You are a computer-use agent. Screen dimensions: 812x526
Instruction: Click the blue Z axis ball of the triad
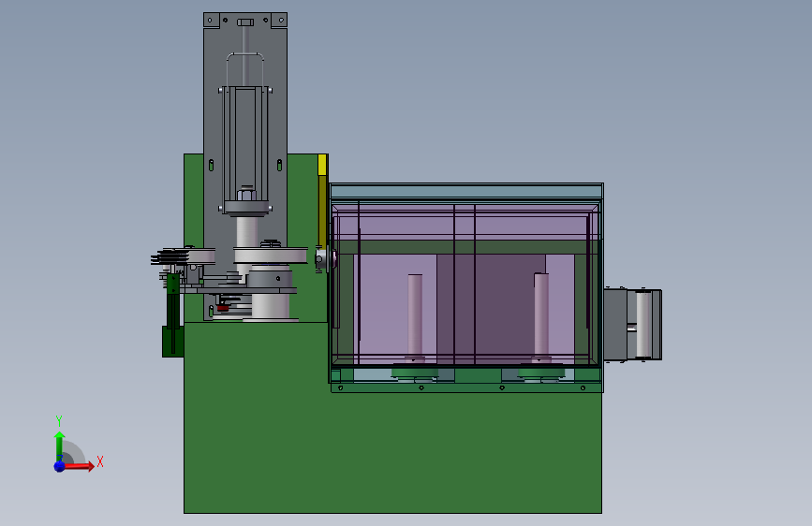coord(60,466)
